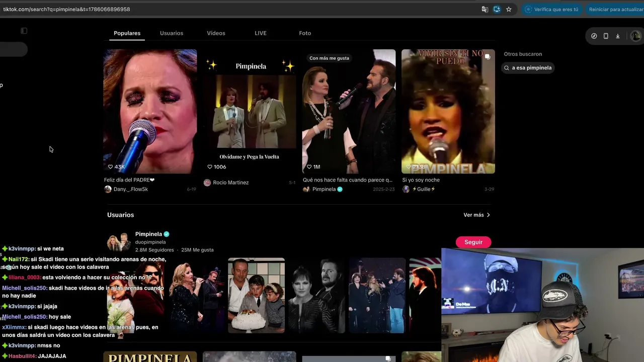Screen dimensions: 644x362
Task: Click the tiktok.com address bar URL
Action: coord(66,9)
